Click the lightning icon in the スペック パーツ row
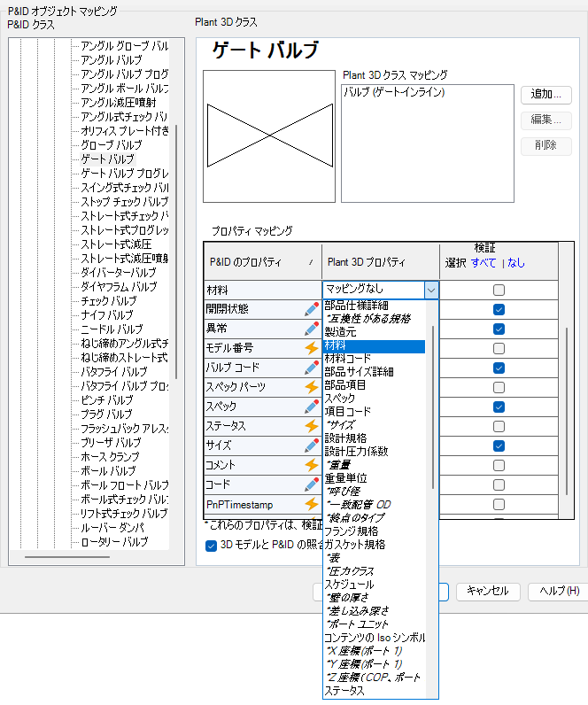 tap(312, 387)
